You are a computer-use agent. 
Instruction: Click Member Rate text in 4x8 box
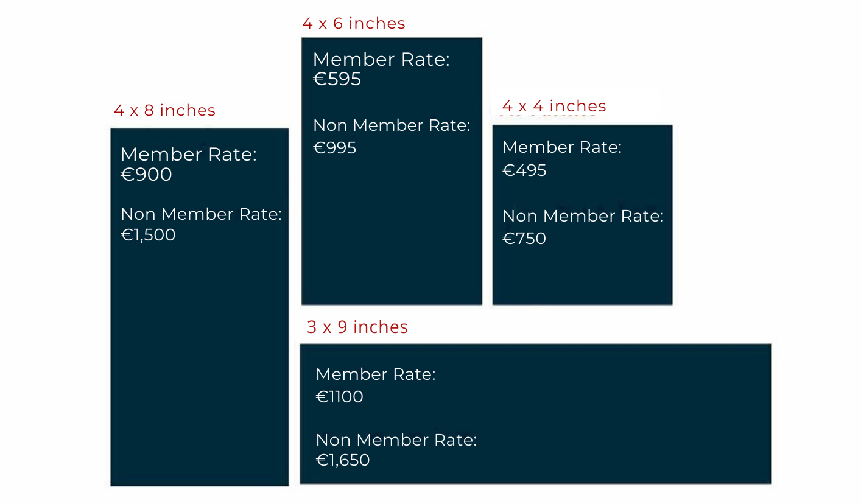pos(188,155)
